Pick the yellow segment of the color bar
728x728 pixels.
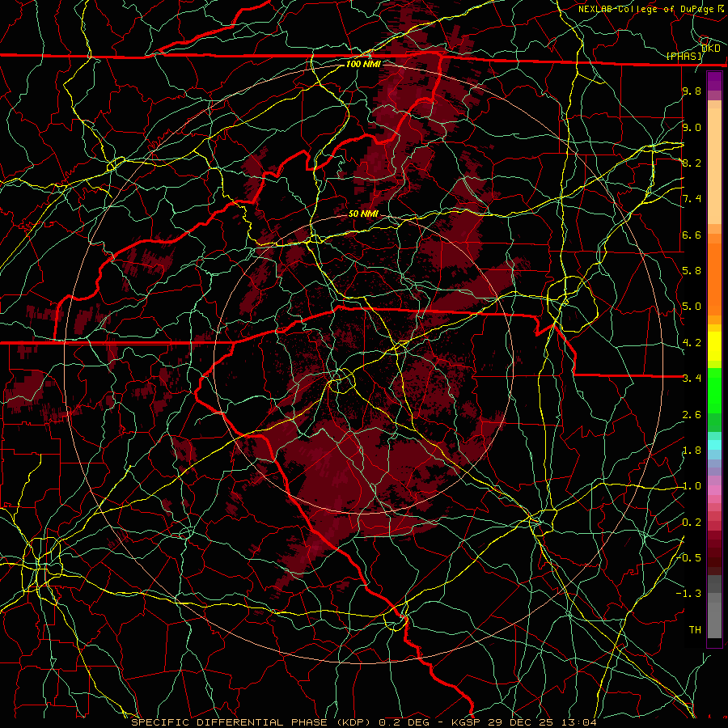(714, 346)
